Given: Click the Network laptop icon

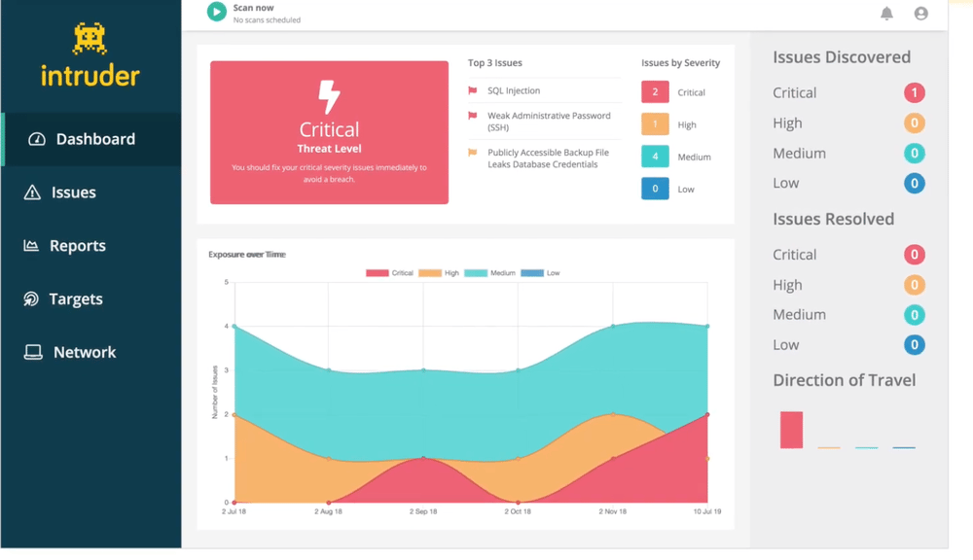Looking at the screenshot, I should [x=33, y=352].
